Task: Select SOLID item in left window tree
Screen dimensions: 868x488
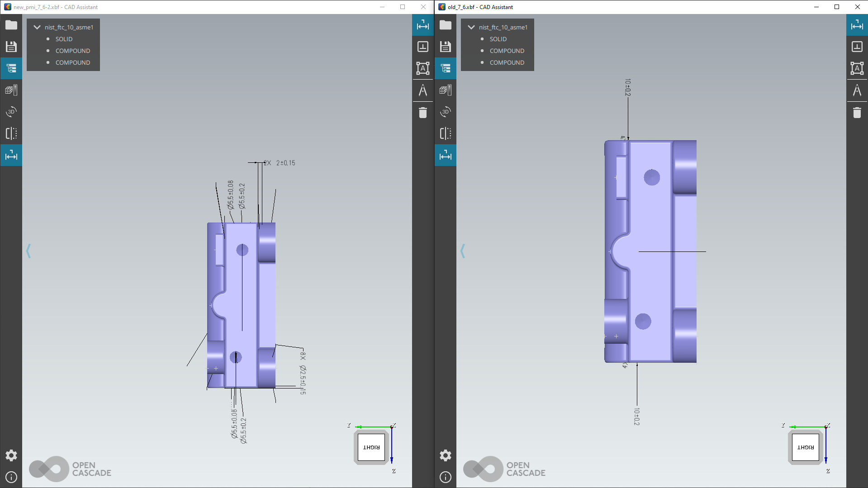Action: (x=64, y=39)
